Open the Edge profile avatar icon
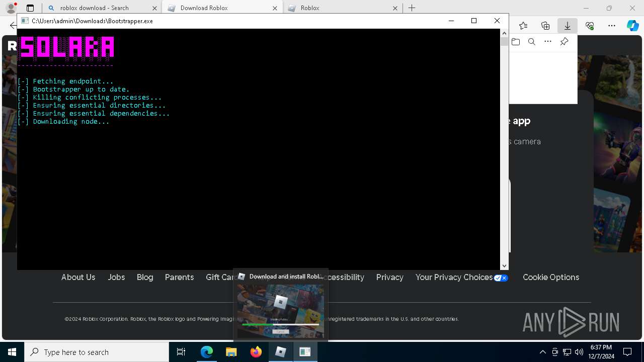Screen dimensions: 644x362 [x=11, y=8]
